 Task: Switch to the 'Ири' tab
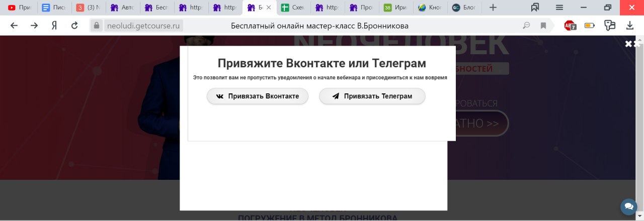point(396,8)
